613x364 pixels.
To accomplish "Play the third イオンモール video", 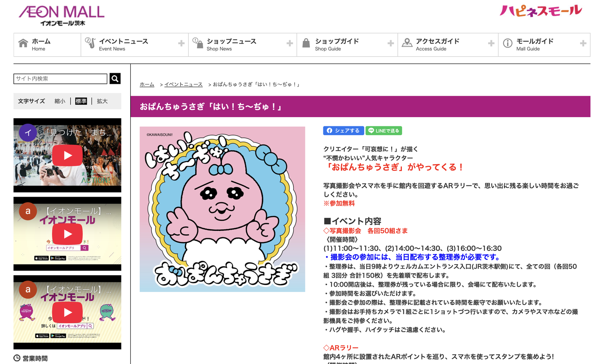I will point(67,312).
